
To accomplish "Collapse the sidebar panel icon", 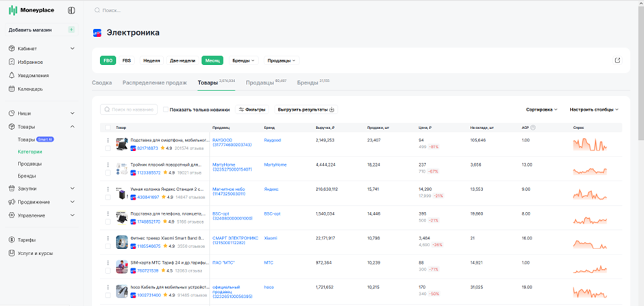I will (x=71, y=10).
